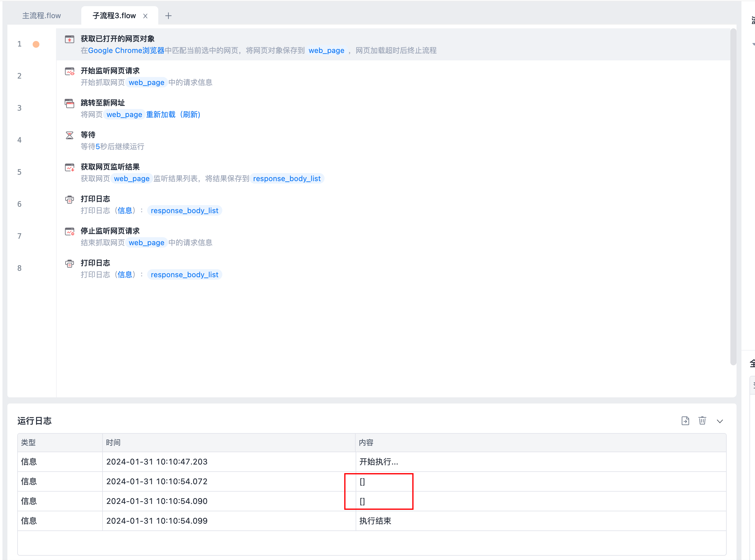Screen dimensions: 755x560
Task: Export the run log with the file icon
Action: 685,421
